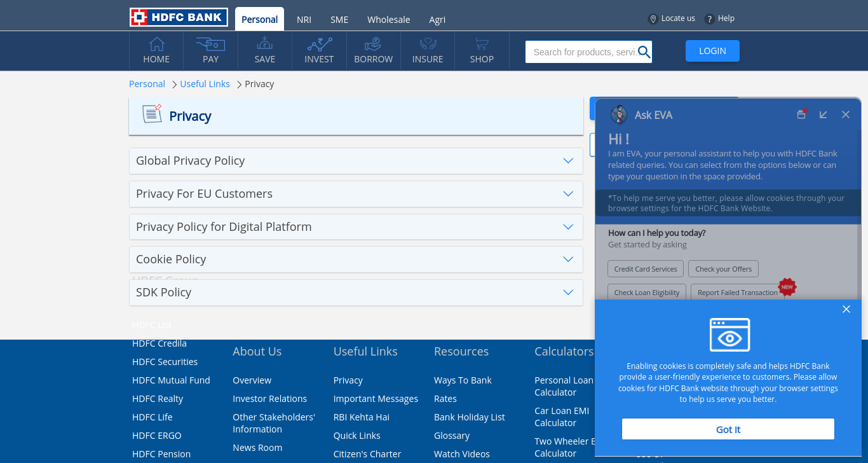Click the LOGIN button
The width and height of the screenshot is (868, 463).
(x=712, y=51)
